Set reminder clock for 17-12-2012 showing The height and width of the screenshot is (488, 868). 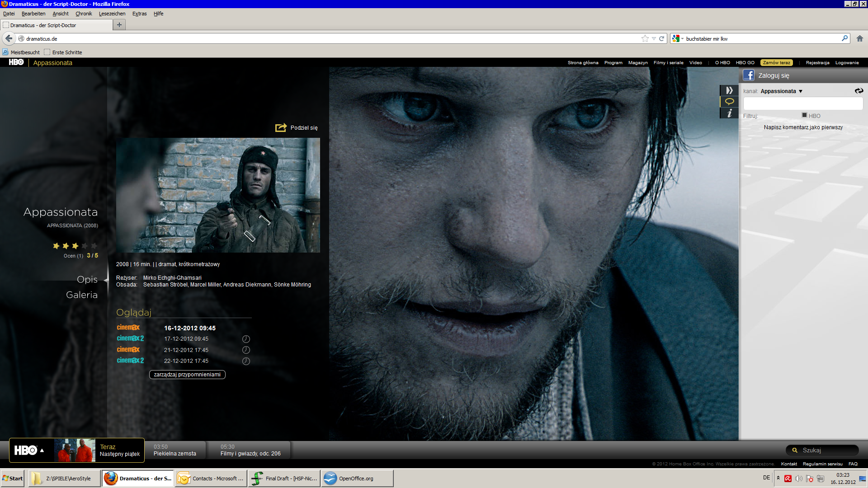[246, 339]
